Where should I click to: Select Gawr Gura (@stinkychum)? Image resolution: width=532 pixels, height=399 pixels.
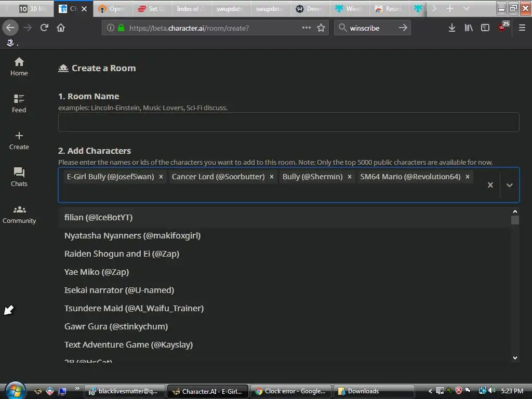coord(284,326)
